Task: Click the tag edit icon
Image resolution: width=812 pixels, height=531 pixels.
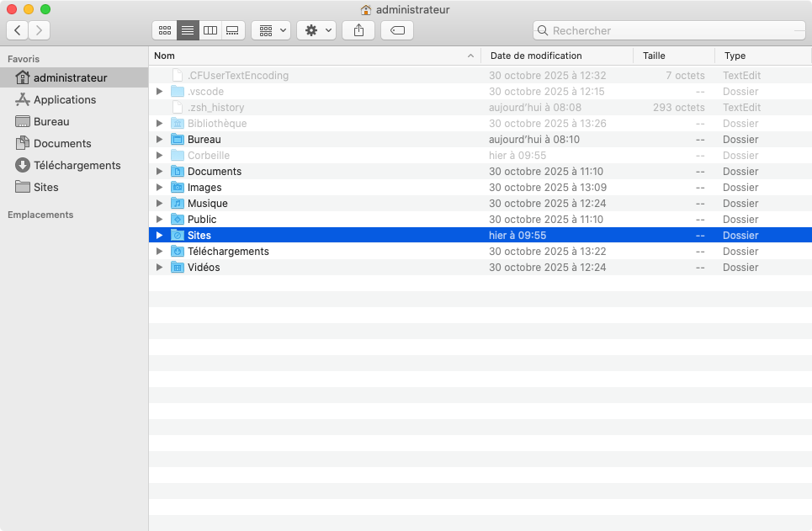Action: click(x=397, y=30)
